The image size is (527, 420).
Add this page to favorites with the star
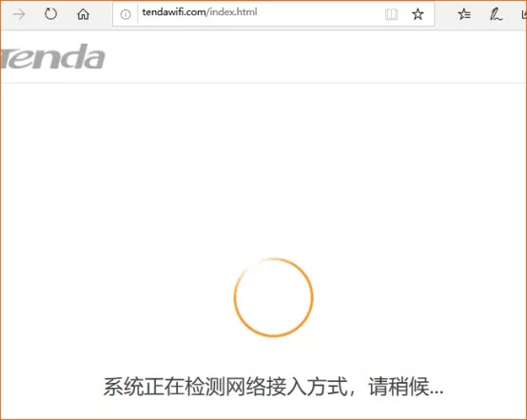418,14
